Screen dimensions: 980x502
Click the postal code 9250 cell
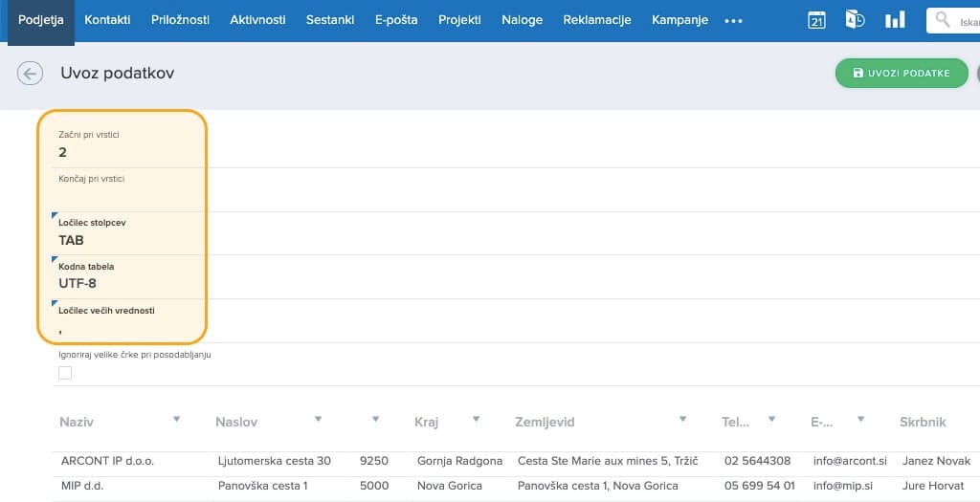click(374, 461)
